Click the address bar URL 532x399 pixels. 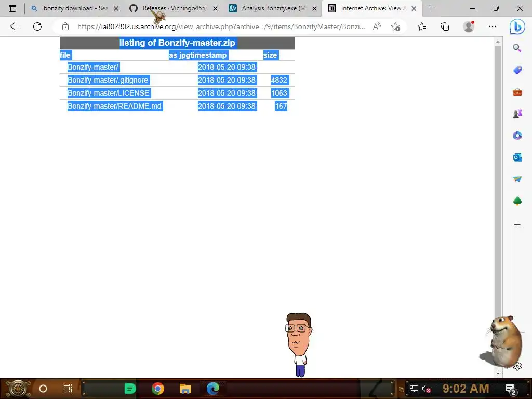pyautogui.click(x=221, y=26)
